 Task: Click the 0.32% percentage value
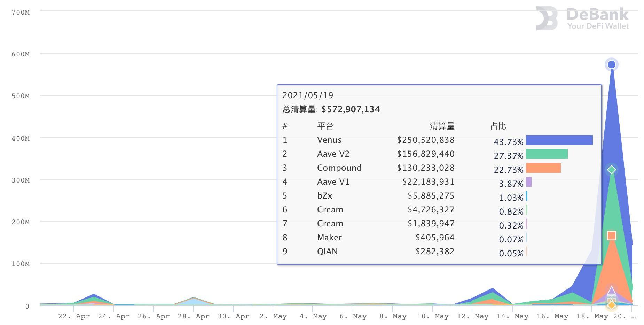click(511, 226)
